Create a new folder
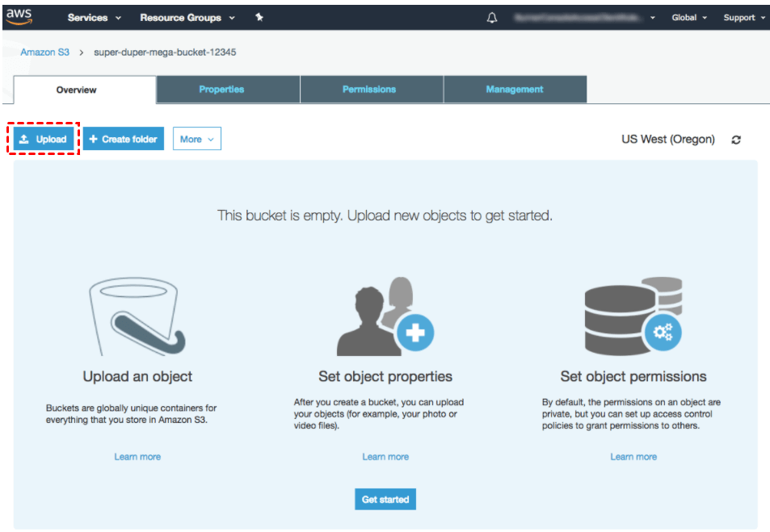 point(124,139)
